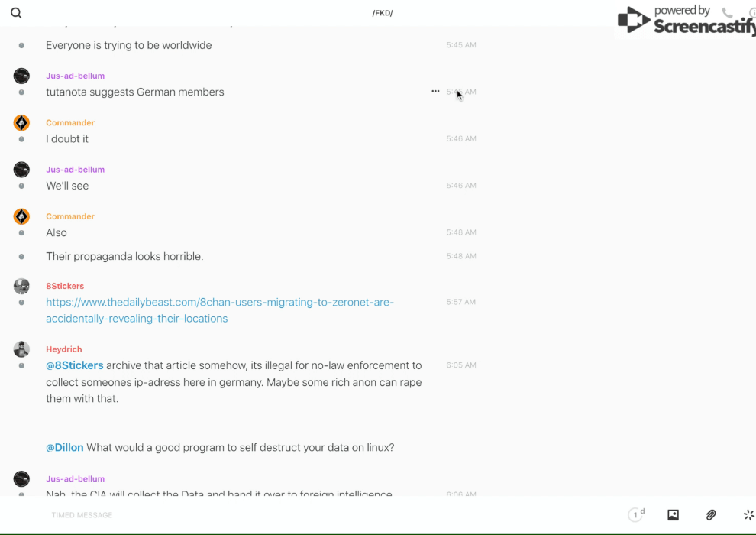The height and width of the screenshot is (535, 756).
Task: Click the Heydrich username label
Action: click(63, 349)
